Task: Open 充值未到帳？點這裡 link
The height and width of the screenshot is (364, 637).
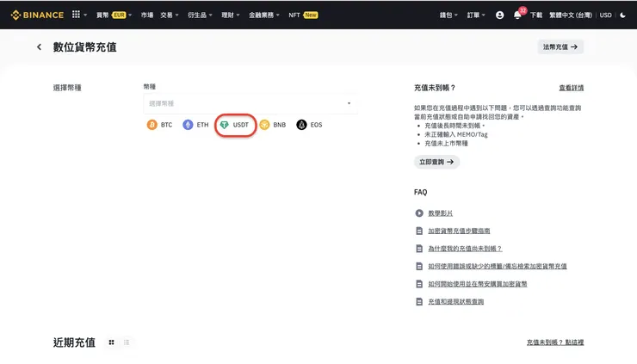Action: coord(555,342)
